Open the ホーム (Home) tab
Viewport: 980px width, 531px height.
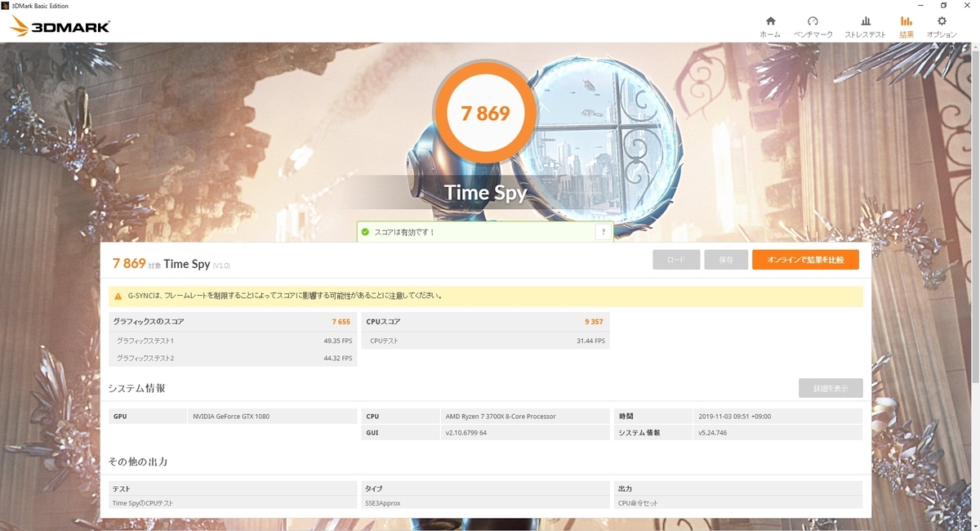pyautogui.click(x=769, y=26)
